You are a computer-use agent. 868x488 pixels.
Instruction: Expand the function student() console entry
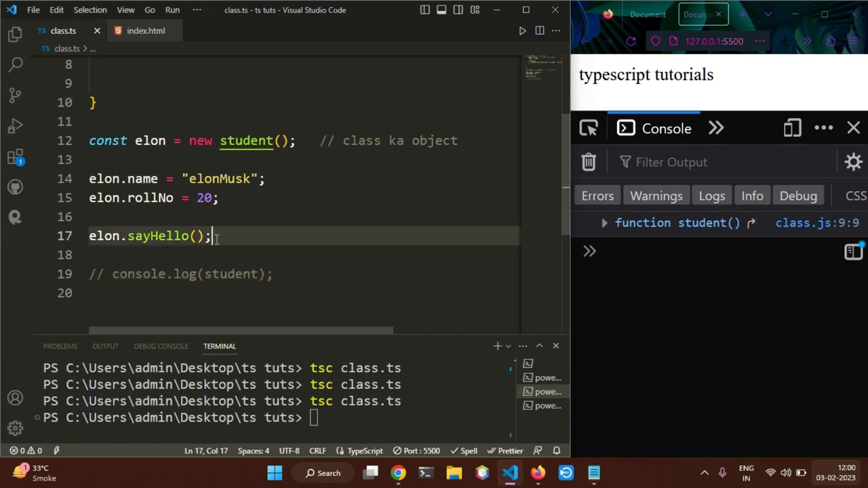pyautogui.click(x=604, y=223)
